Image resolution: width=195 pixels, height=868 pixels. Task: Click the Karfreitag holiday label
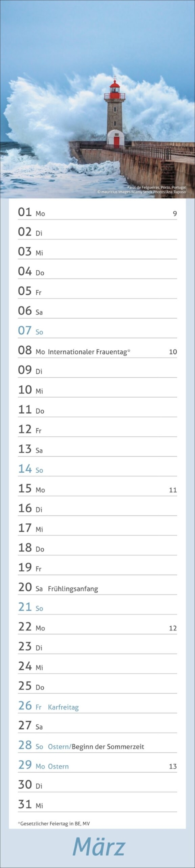[x=63, y=707]
